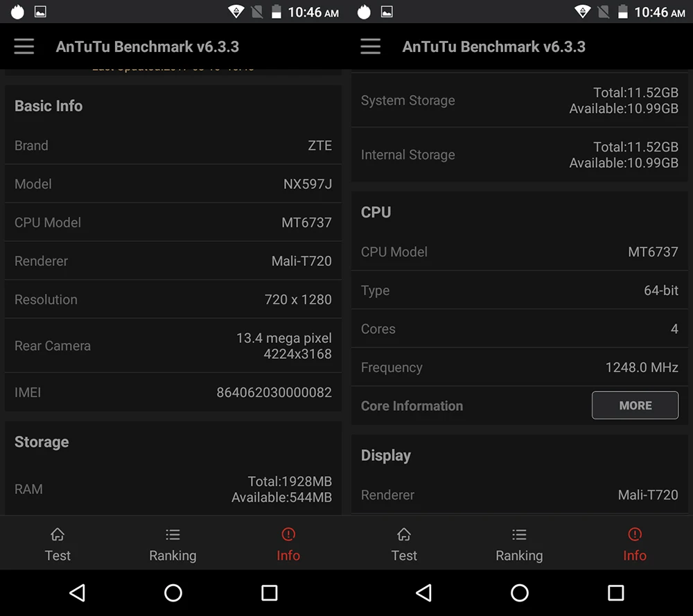Select Internal Storage Total:11.52GB value
Viewport: 693px width, 616px height.
click(635, 147)
